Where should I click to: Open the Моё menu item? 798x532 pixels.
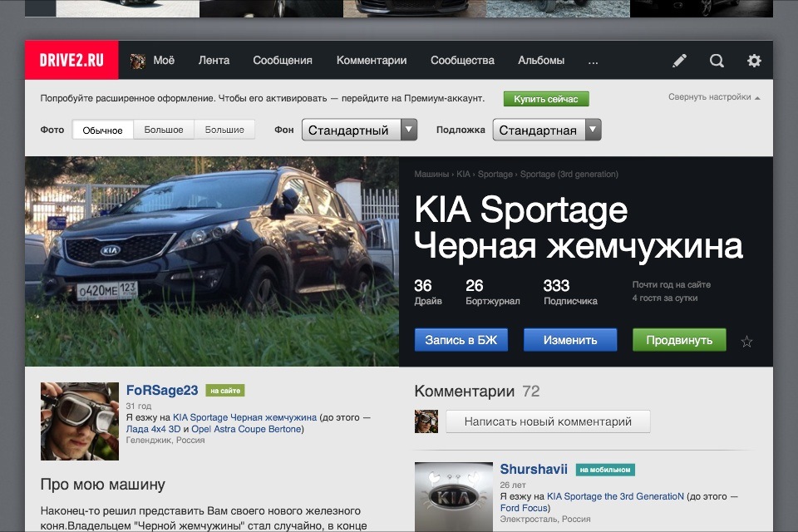click(x=164, y=60)
